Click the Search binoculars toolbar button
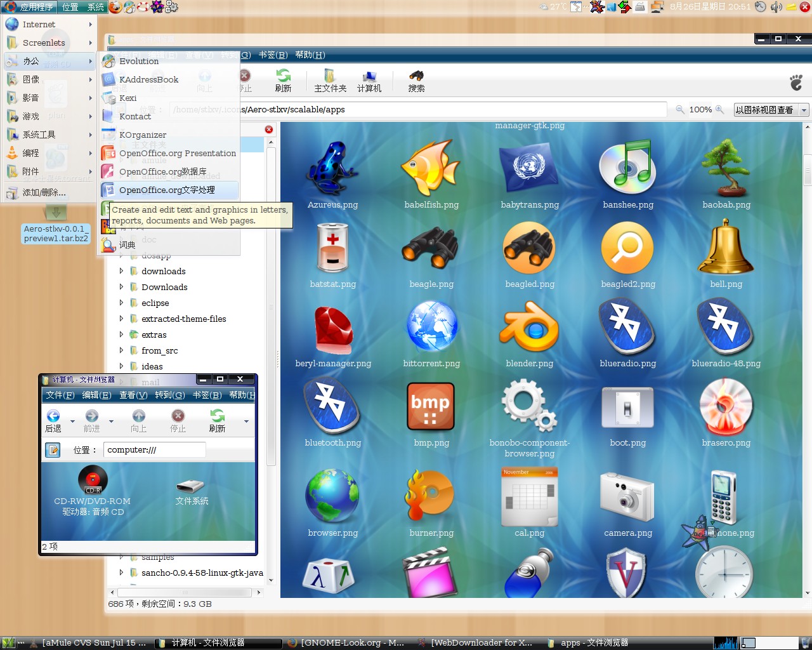This screenshot has height=650, width=812. [416, 81]
